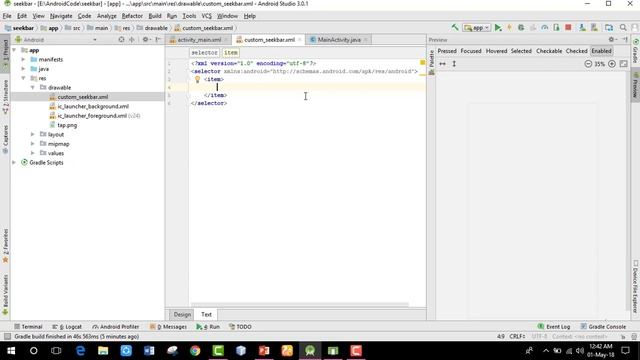Expand Gradle Scripts node
The image size is (640, 360).
point(15,162)
